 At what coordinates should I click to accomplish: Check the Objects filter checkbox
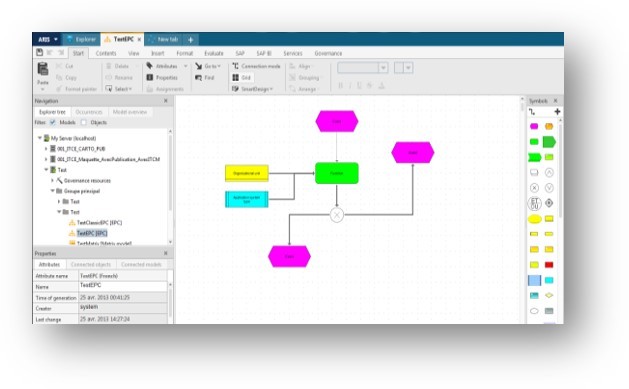click(x=83, y=122)
